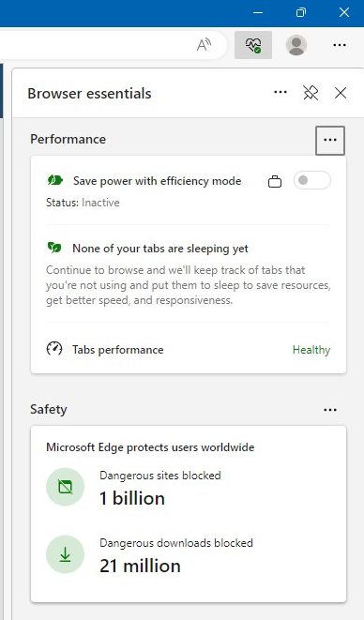Open the profile avatar icon
This screenshot has height=620, width=364.
(x=296, y=45)
